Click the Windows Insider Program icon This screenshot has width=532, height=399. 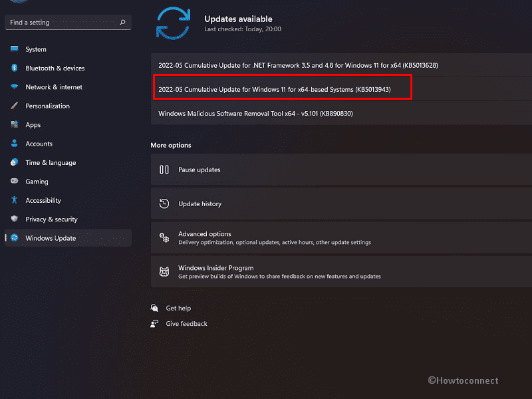[164, 271]
